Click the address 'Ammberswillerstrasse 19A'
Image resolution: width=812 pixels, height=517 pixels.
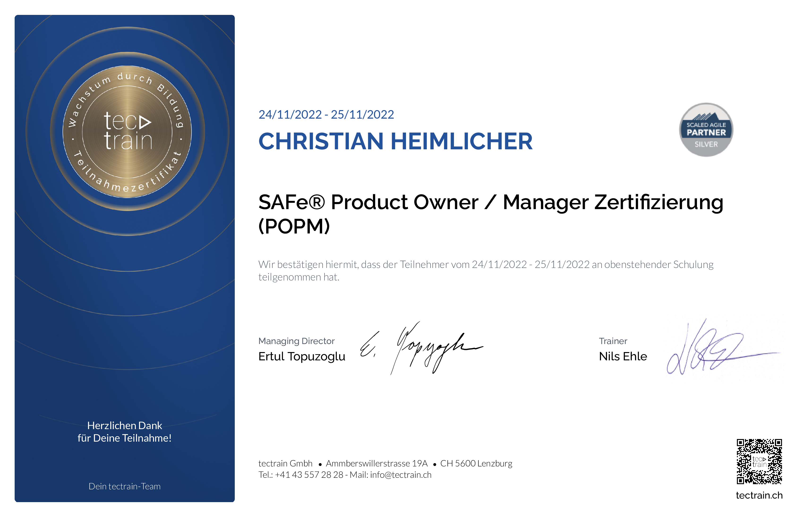(x=377, y=463)
